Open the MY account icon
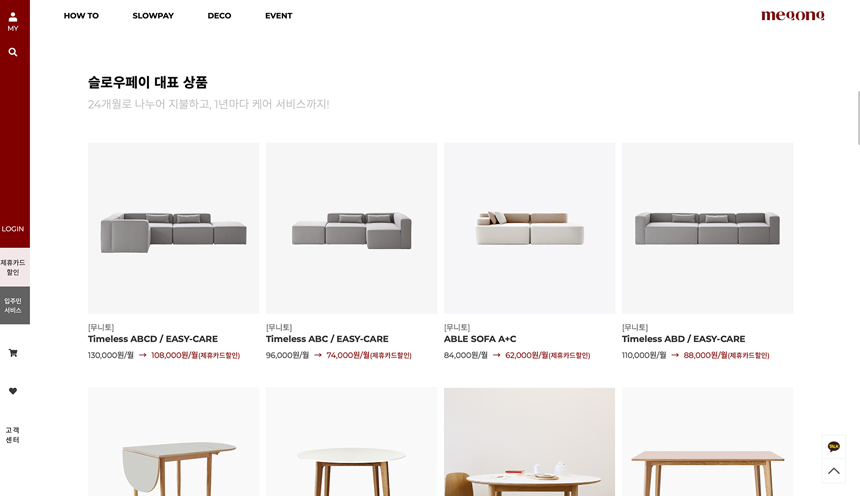 pos(13,22)
